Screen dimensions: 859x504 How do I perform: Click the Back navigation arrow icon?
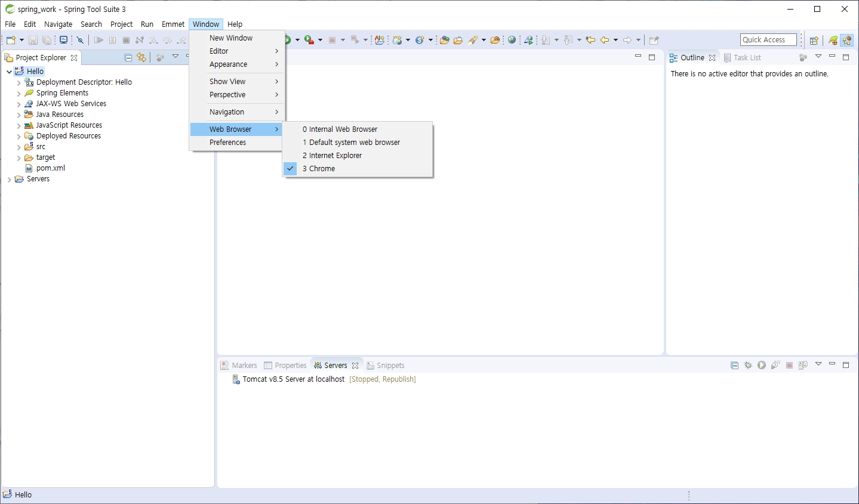coord(605,40)
